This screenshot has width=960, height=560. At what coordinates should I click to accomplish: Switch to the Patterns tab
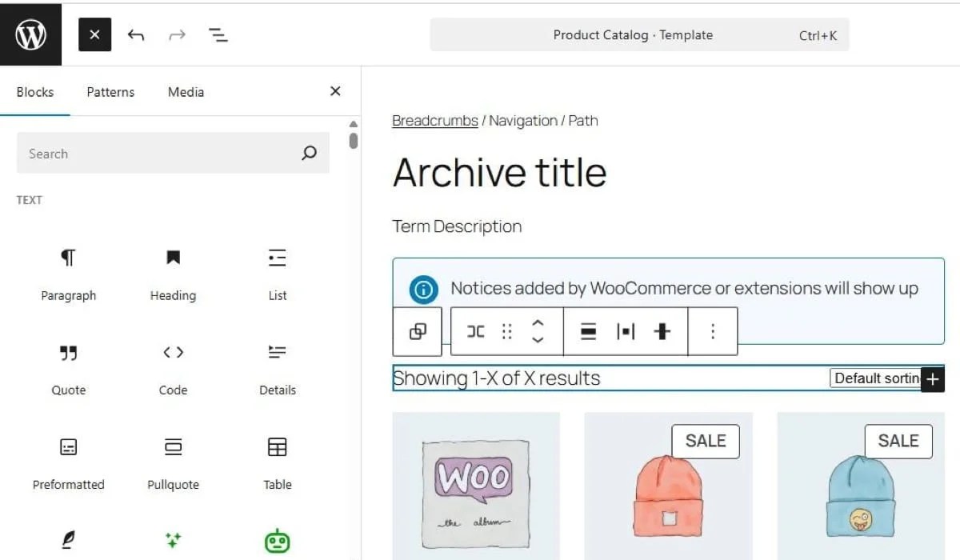click(x=110, y=91)
